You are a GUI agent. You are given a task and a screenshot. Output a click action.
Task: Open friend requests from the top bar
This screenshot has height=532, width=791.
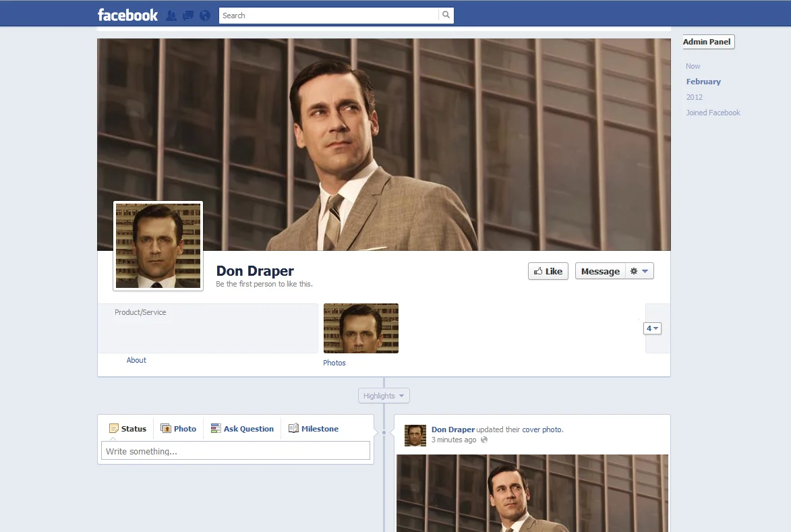coord(171,15)
